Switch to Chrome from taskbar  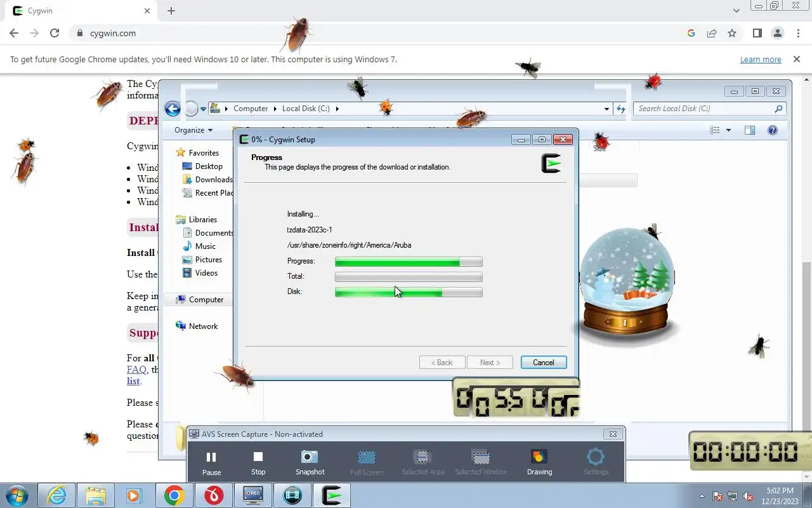tap(174, 495)
